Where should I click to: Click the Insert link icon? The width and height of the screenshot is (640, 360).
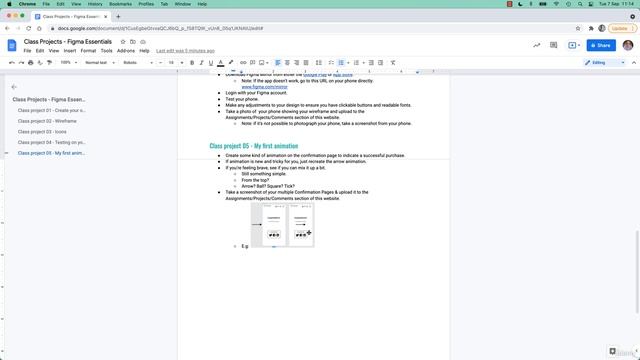243,62
